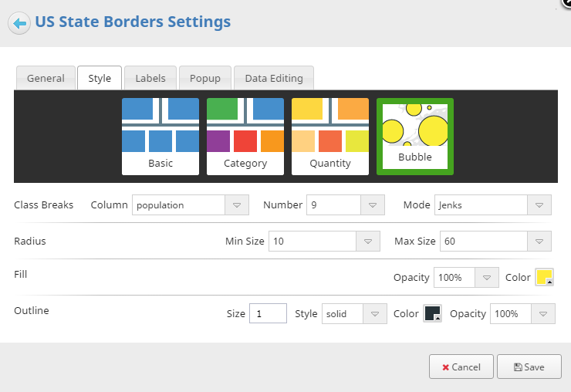
Task: Click the dark Outline color swatch
Action: (433, 313)
